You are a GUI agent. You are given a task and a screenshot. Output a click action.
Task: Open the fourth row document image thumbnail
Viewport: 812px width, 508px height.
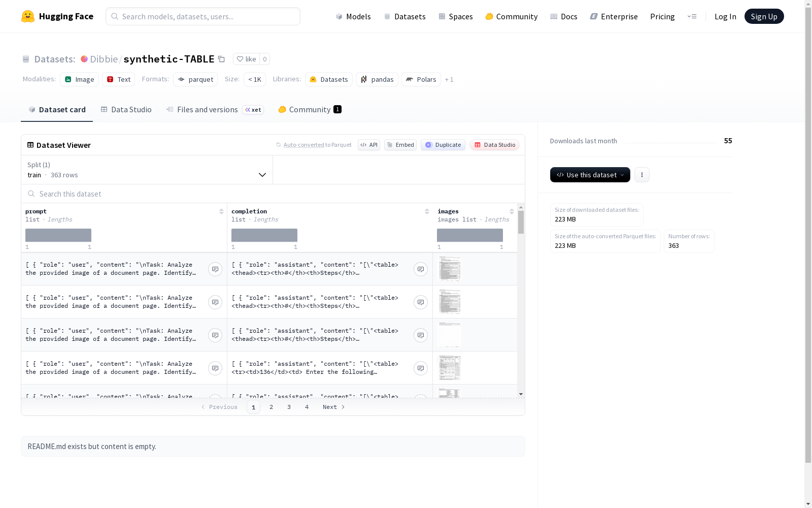pos(450,367)
